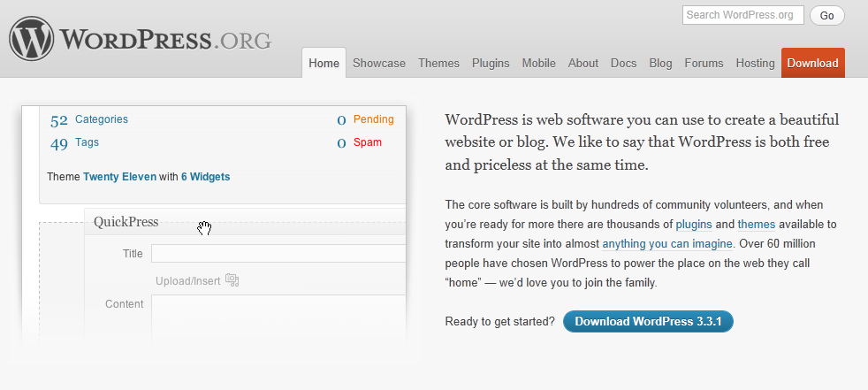Click the QuickPress panel header
Viewport: 868px width, 390px height.
(245, 222)
